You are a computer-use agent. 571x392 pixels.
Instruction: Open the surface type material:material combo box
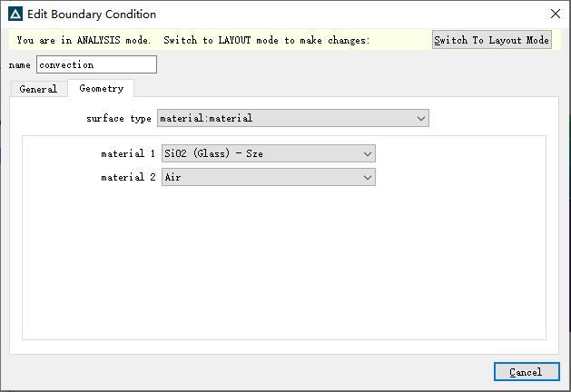point(293,118)
